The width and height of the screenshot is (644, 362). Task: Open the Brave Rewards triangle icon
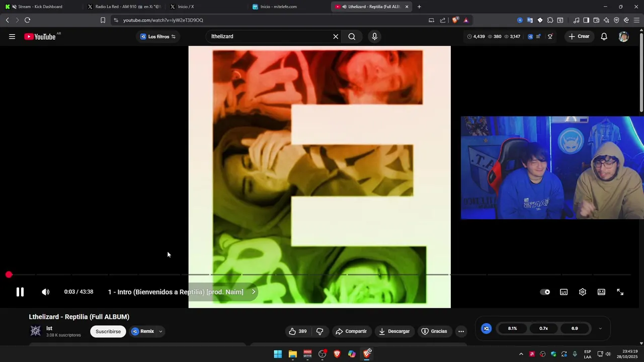click(x=466, y=20)
